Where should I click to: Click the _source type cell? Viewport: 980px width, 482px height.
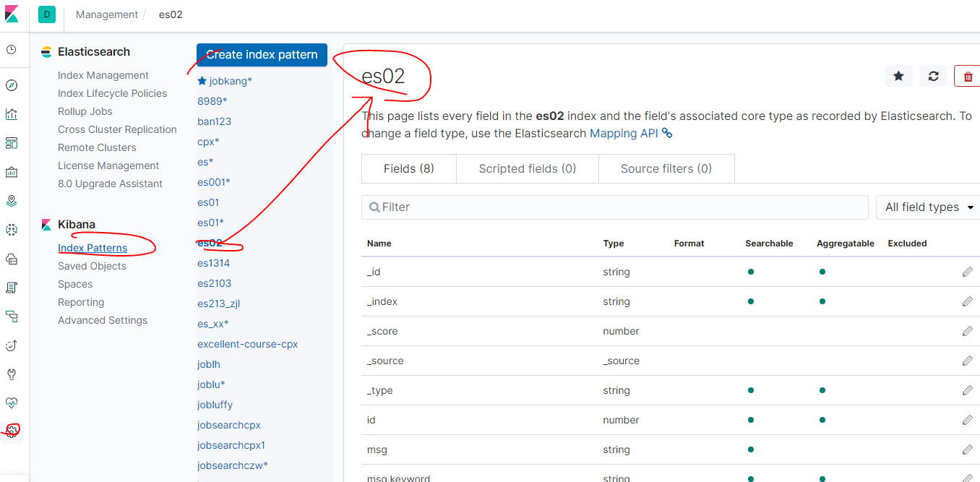point(621,361)
